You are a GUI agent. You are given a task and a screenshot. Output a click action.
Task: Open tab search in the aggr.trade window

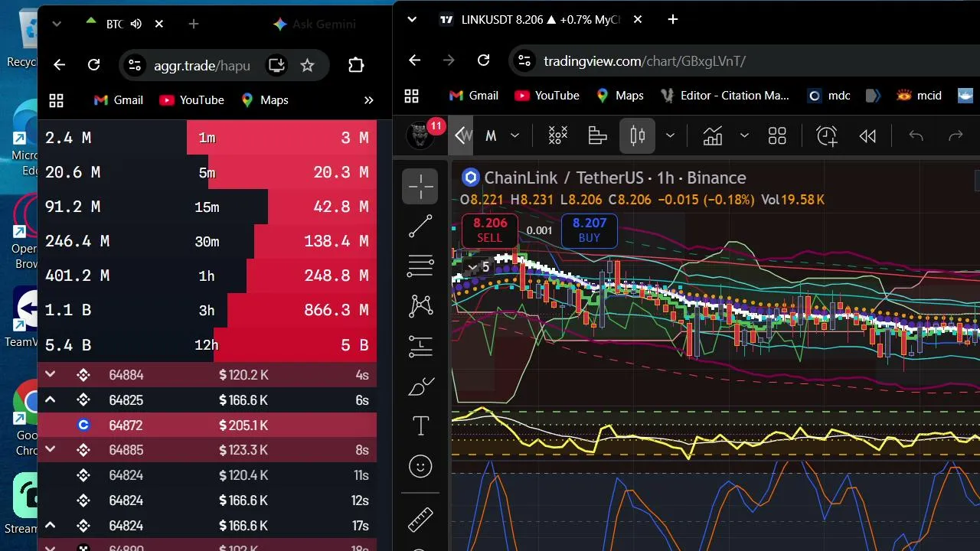click(x=57, y=24)
